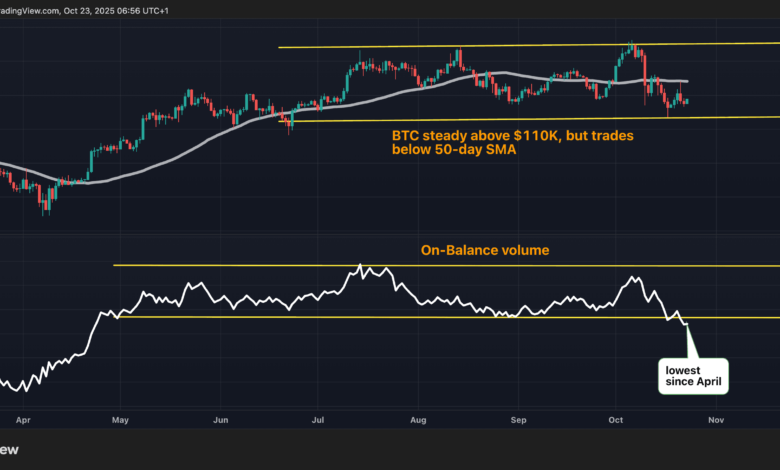Image resolution: width=780 pixels, height=470 pixels.
Task: Click the white On-Balance volume line peak in July
Action: coord(360,267)
